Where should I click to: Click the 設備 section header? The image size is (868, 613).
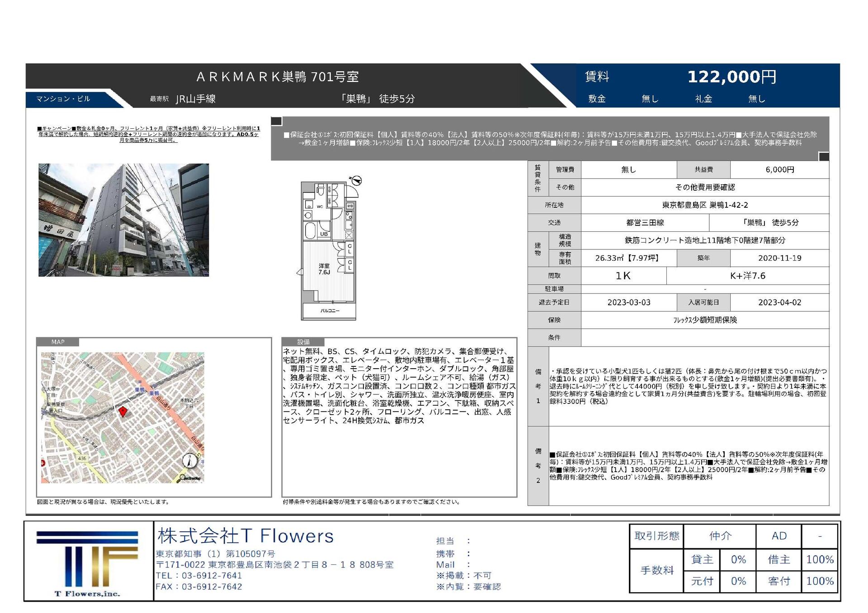pyautogui.click(x=303, y=342)
